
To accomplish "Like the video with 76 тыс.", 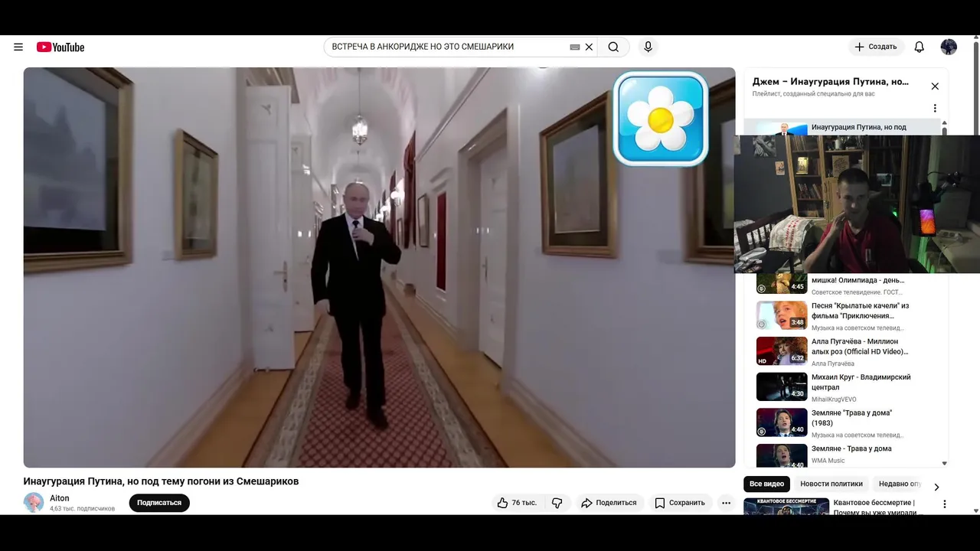I will click(x=517, y=503).
